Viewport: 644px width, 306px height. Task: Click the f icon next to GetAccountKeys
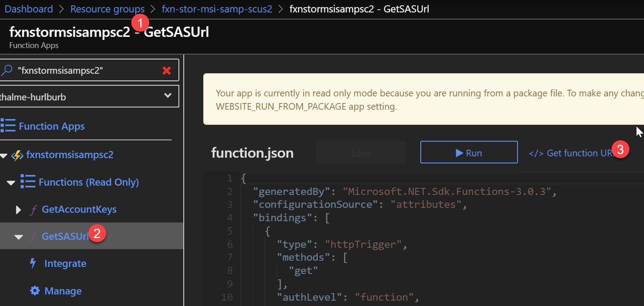pos(33,210)
